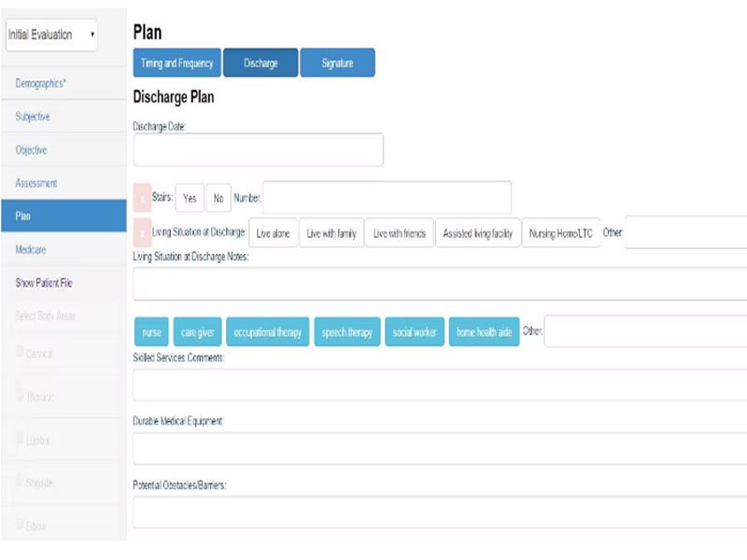Go to the Medicare section in sidebar
Image resolution: width=747 pixels, height=560 pixels.
[x=31, y=249]
